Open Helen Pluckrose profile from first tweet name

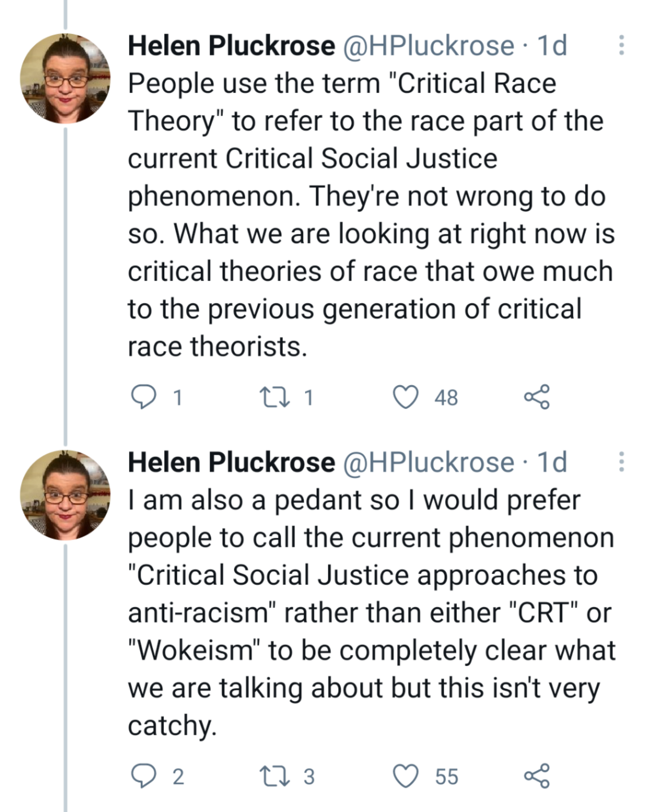(x=232, y=46)
